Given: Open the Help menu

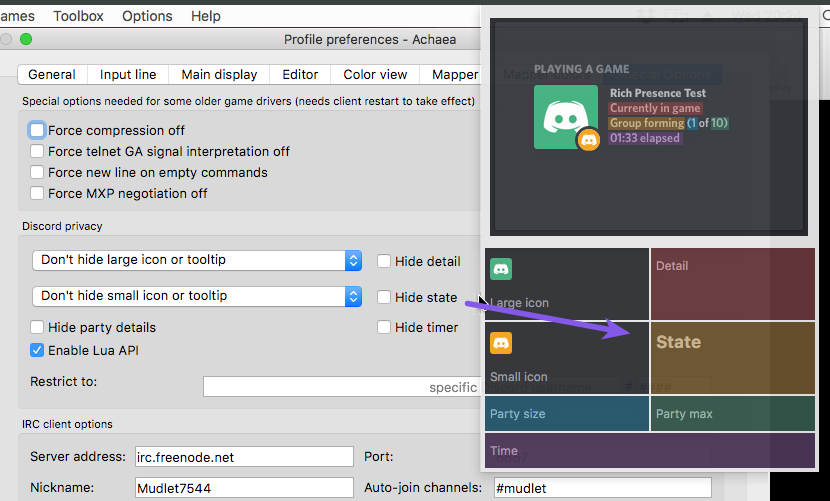Looking at the screenshot, I should click(206, 16).
